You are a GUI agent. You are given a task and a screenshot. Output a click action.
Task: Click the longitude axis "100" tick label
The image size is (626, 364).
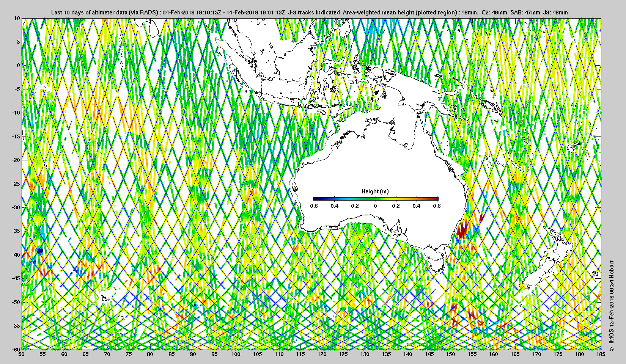236,354
